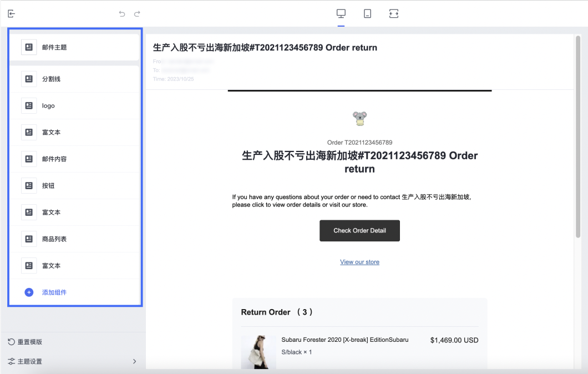588x374 pixels.
Task: Click the vertical scrollbar of the preview
Action: (x=578, y=137)
